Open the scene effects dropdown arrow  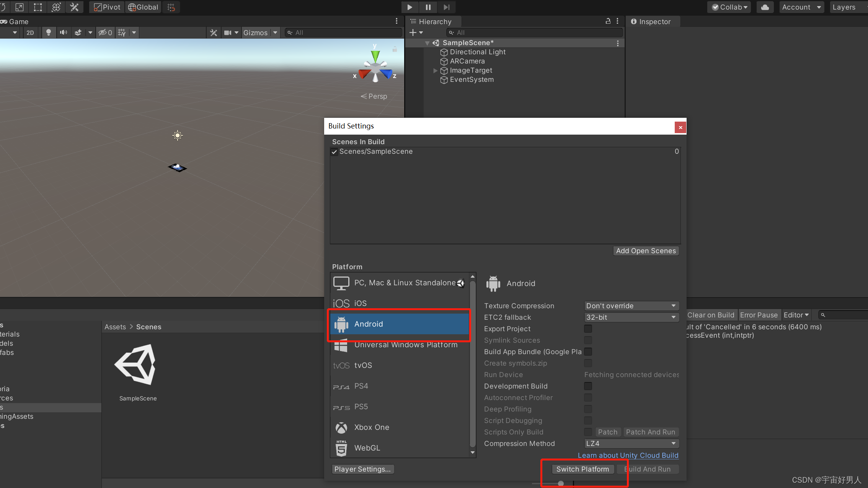[90, 33]
